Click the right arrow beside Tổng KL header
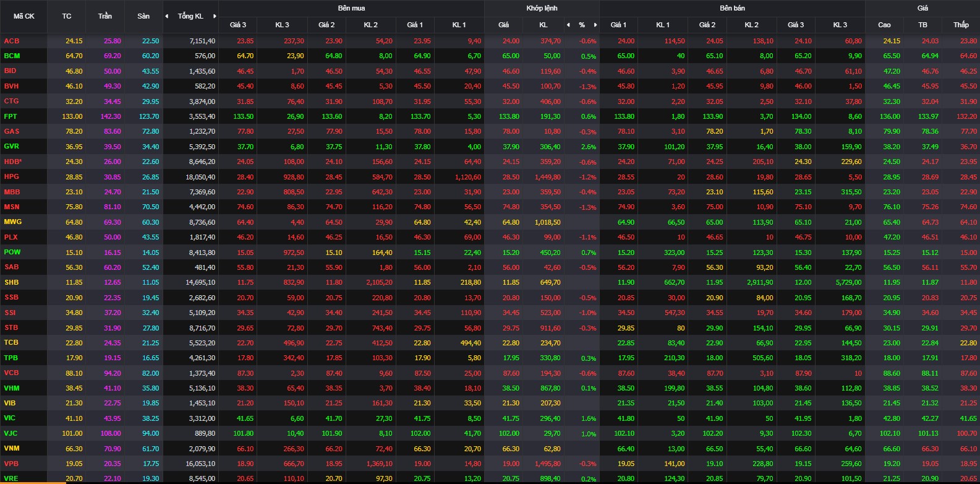The image size is (980, 484). (x=215, y=16)
